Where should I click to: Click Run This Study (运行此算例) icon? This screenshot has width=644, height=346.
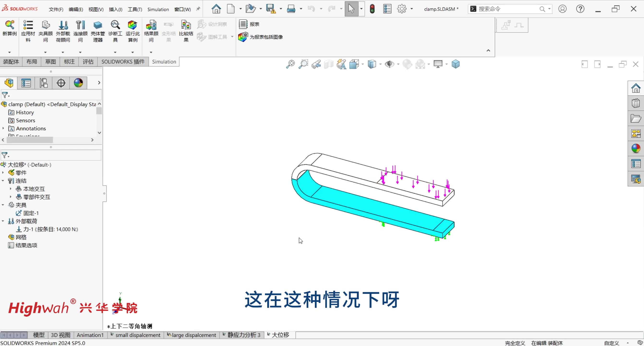[x=132, y=25]
